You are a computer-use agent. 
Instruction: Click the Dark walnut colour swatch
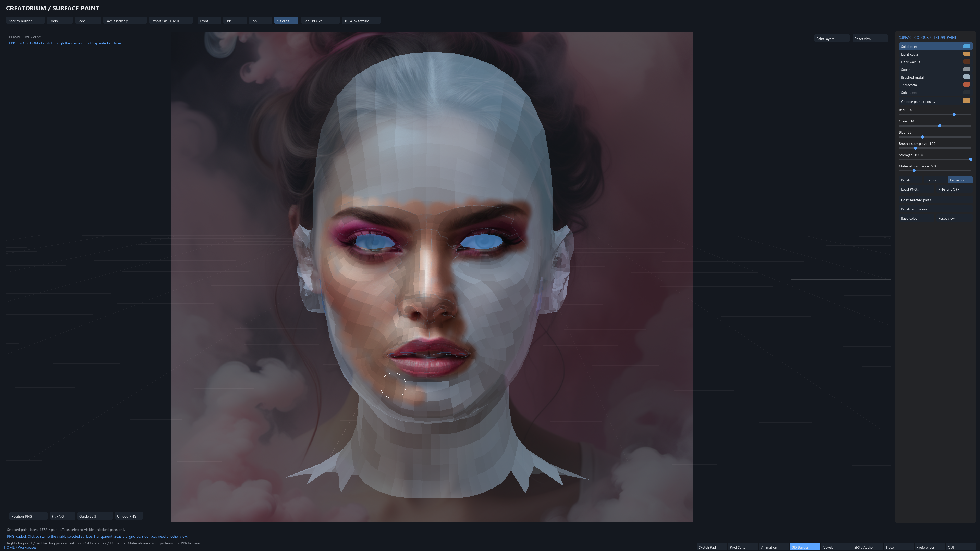point(966,61)
